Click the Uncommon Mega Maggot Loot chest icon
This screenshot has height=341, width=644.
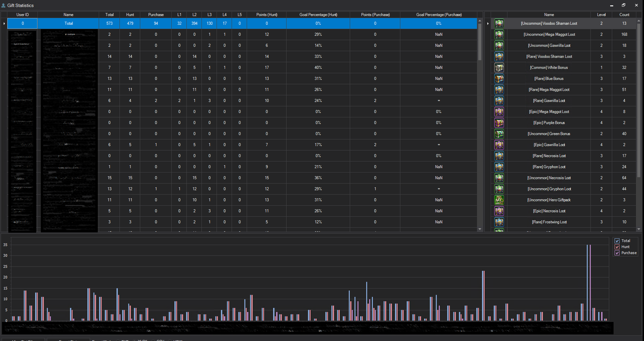click(x=499, y=34)
